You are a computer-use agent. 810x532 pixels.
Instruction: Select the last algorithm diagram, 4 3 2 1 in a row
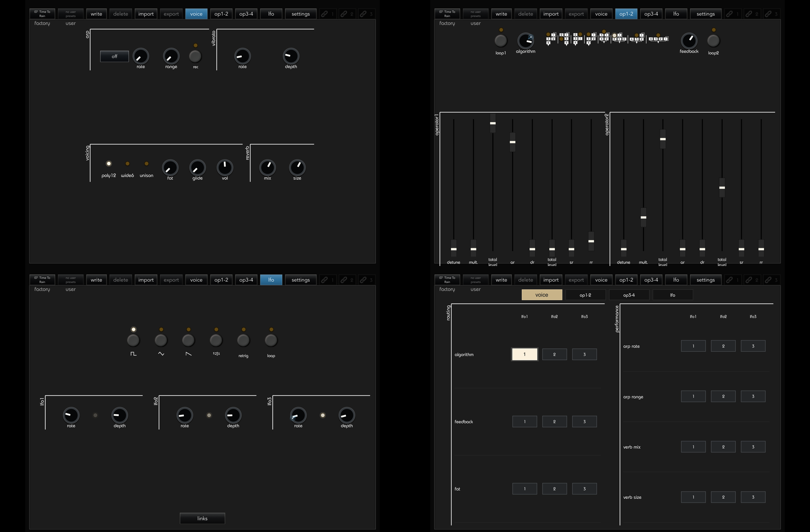point(658,39)
